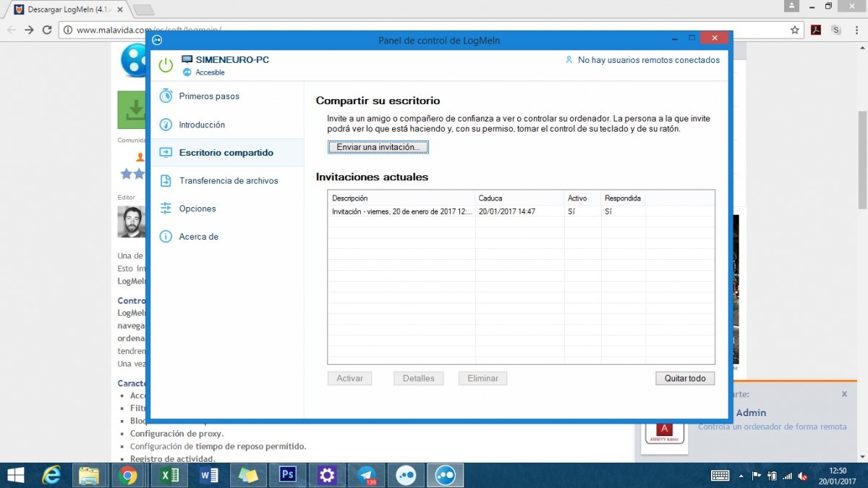Show hidden system tray icons

coord(740,476)
